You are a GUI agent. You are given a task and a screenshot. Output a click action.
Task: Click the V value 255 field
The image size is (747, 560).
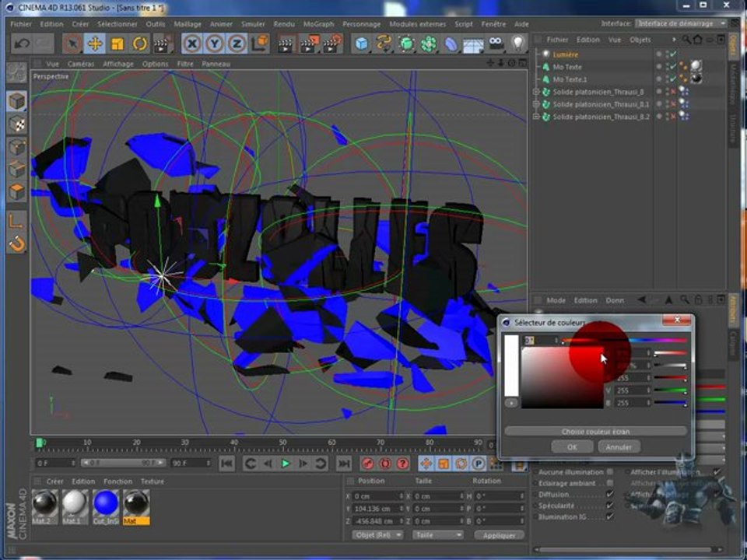[632, 390]
